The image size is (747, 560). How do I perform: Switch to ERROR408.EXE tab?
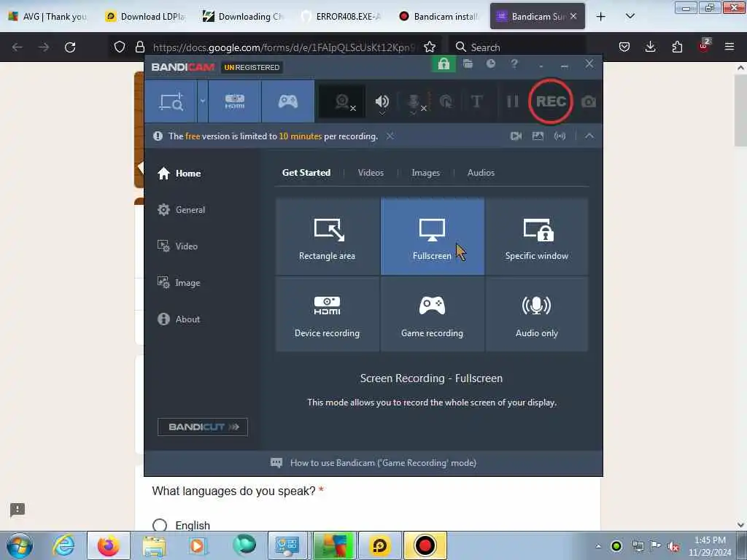click(343, 17)
